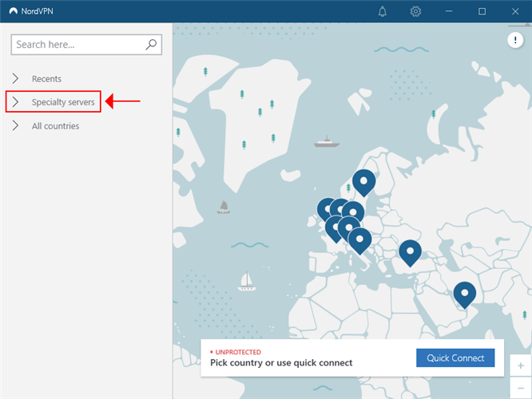The width and height of the screenshot is (532, 399).
Task: Open the notifications bell icon
Action: pyautogui.click(x=383, y=11)
